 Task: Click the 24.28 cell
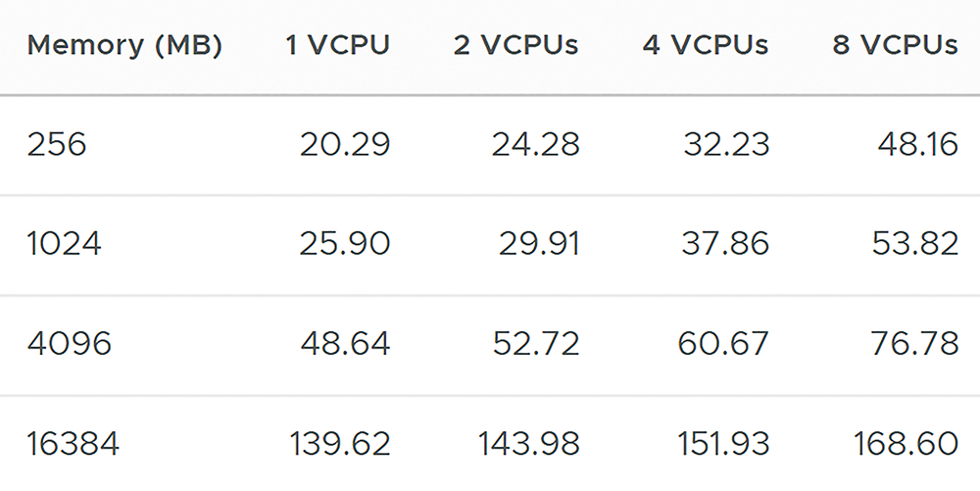click(x=536, y=144)
